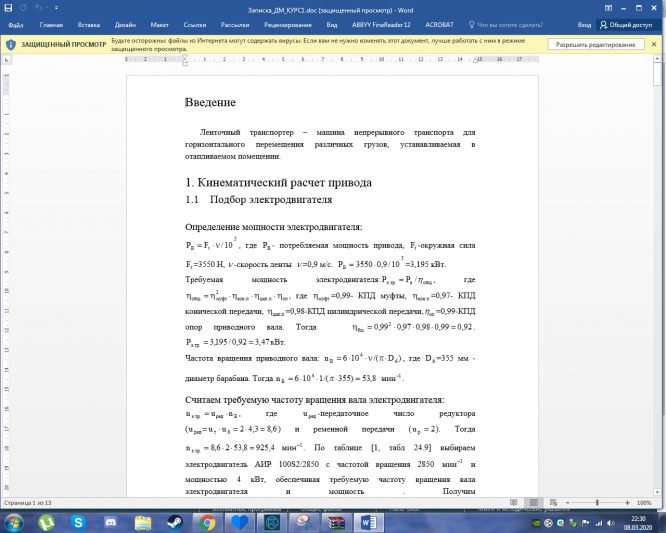Click the 100% zoom level
The width and height of the screenshot is (666, 533).
(x=644, y=502)
